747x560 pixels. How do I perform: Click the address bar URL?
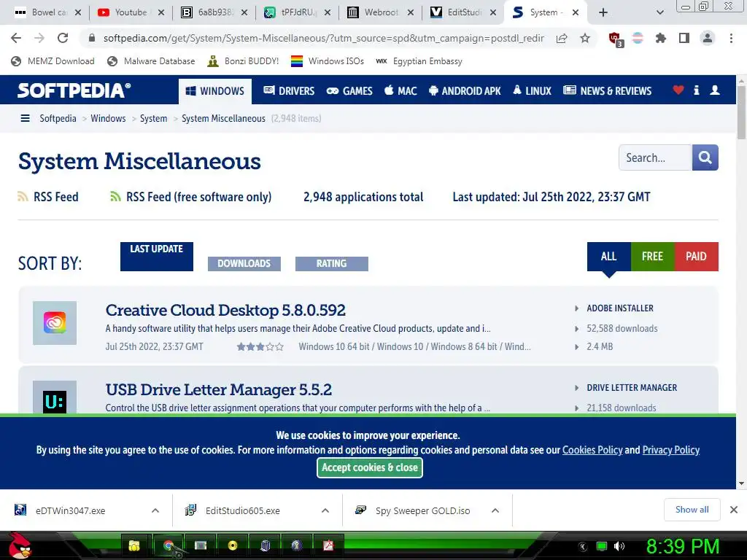(323, 38)
